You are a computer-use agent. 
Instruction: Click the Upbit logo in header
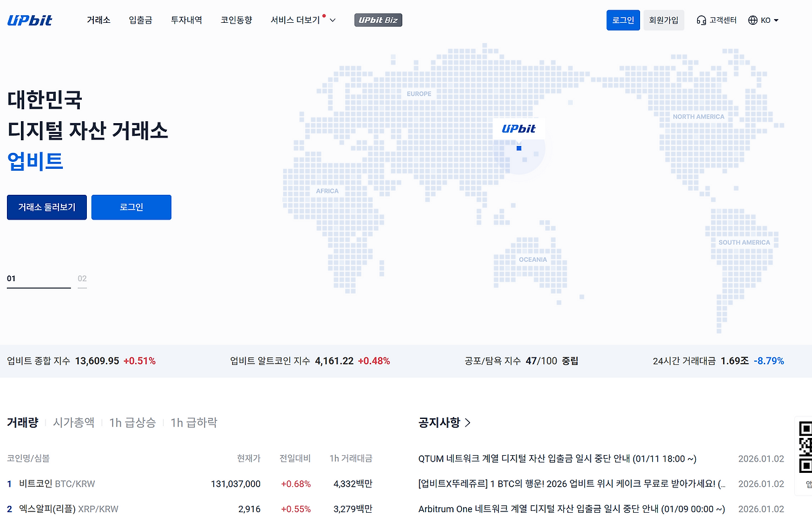click(x=30, y=20)
